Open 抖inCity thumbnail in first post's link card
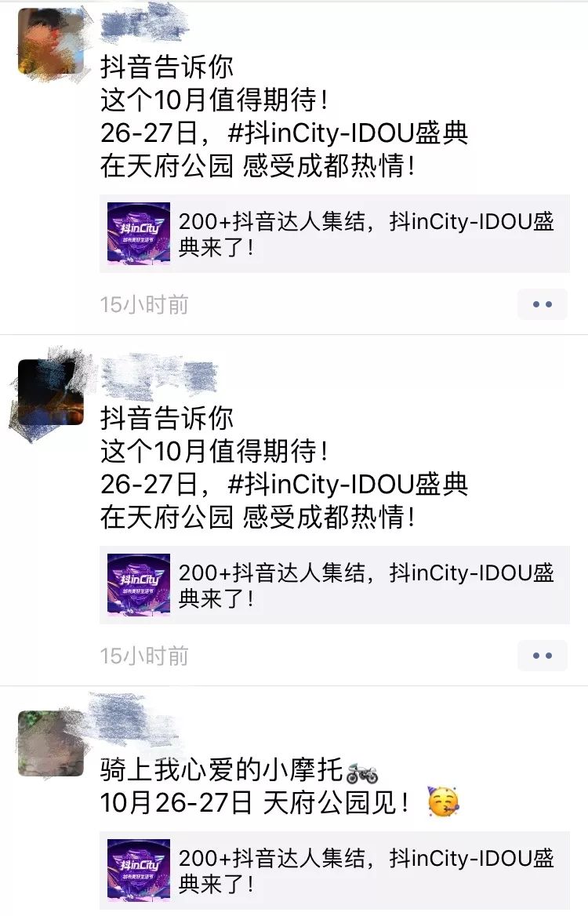Image resolution: width=588 pixels, height=916 pixels. [139, 234]
